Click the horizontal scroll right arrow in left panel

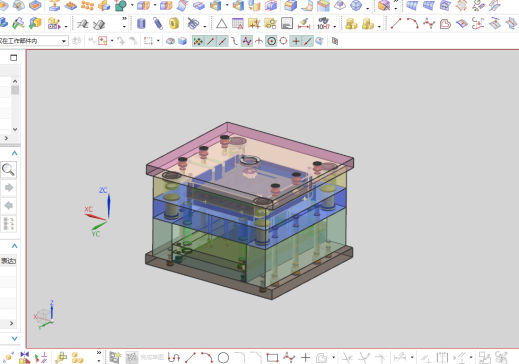11,323
